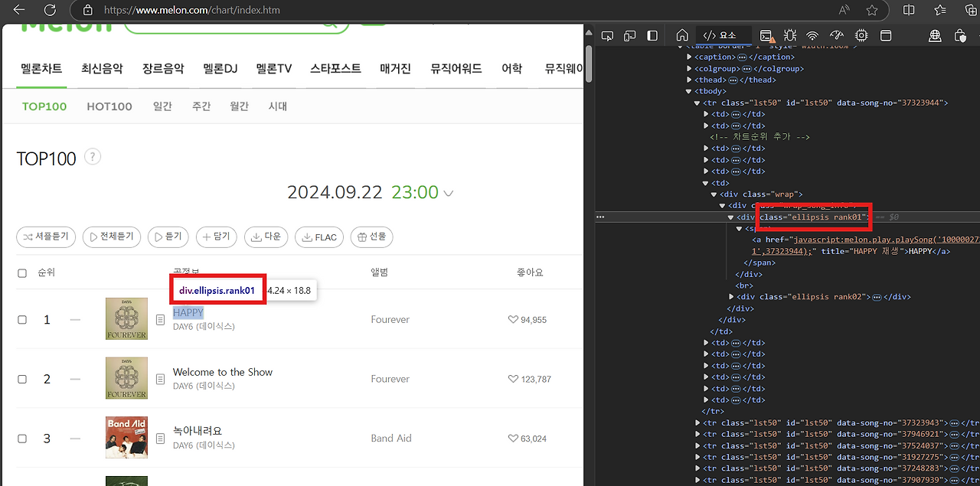Screen dimensions: 980x486
Task: Click the 다운 download icon button
Action: click(x=266, y=237)
